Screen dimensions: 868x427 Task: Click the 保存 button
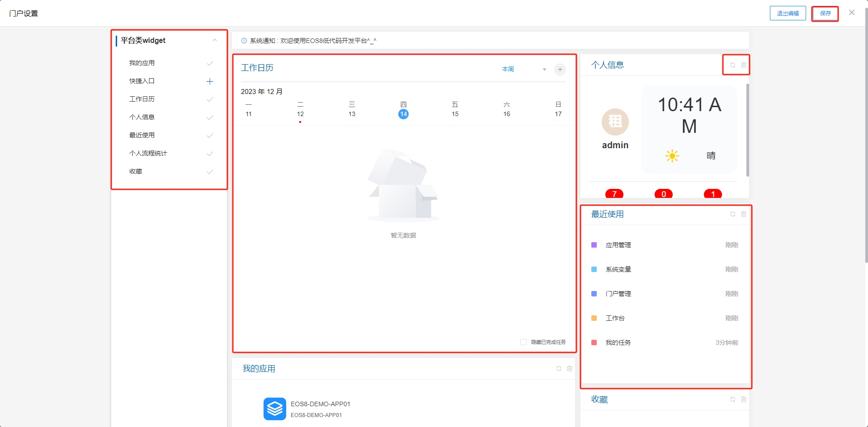pos(825,13)
